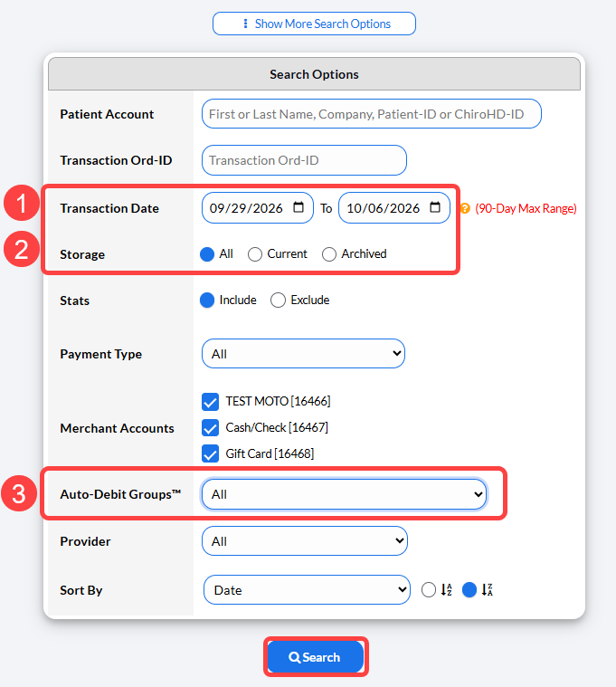Choose Include for Stats
The height and width of the screenshot is (687, 616).
click(207, 301)
